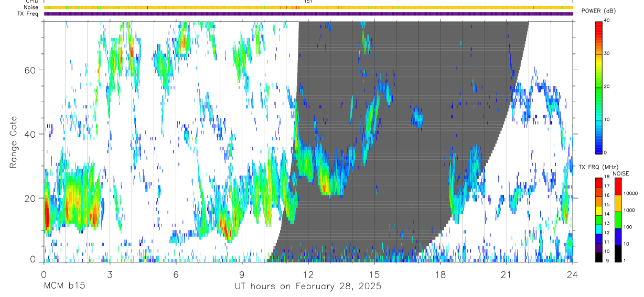Click the '1000' tick on the noise scale
644x297 pixels.
(x=629, y=210)
